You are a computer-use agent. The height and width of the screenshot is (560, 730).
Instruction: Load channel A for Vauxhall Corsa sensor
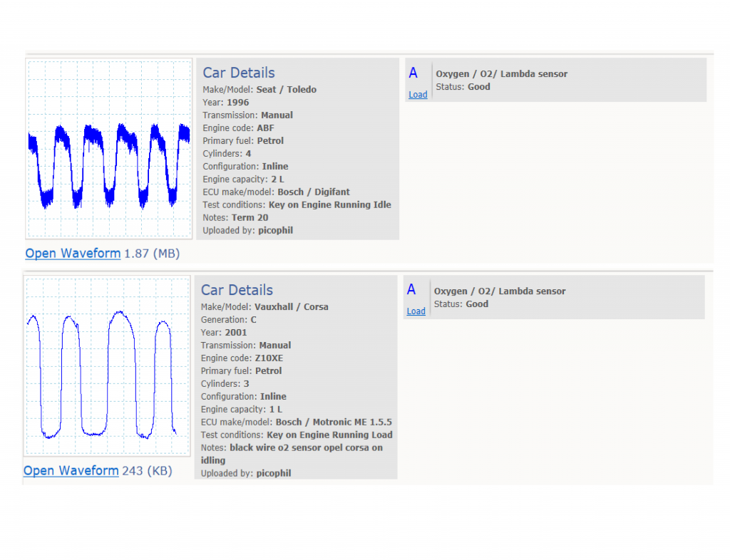[416, 311]
